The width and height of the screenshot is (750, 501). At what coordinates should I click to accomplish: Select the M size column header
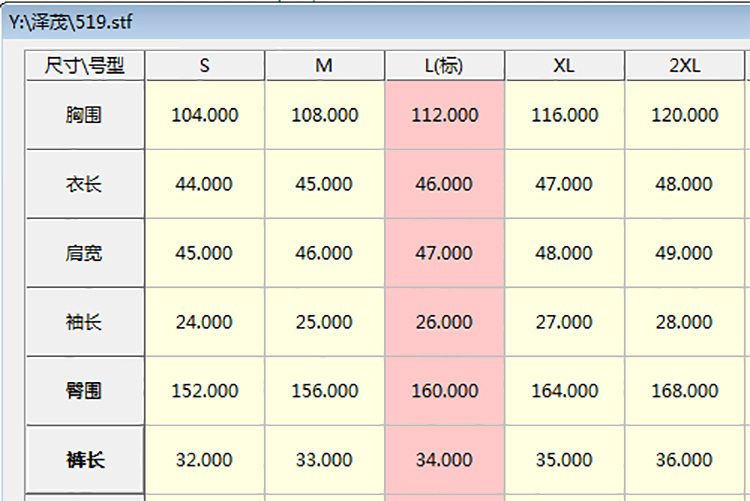click(325, 66)
